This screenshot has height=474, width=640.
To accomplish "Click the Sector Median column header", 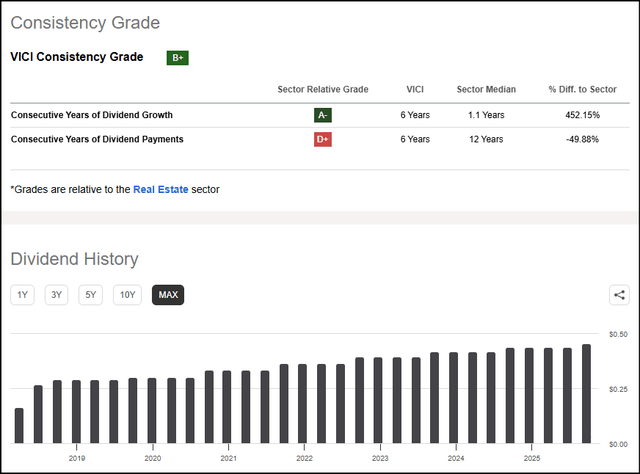I will 486,89.
